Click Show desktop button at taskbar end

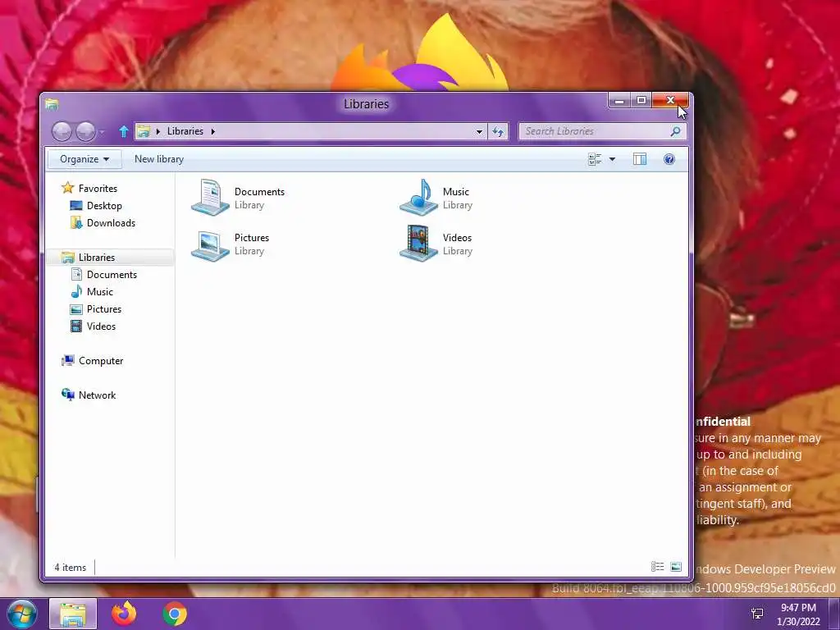coord(834,614)
